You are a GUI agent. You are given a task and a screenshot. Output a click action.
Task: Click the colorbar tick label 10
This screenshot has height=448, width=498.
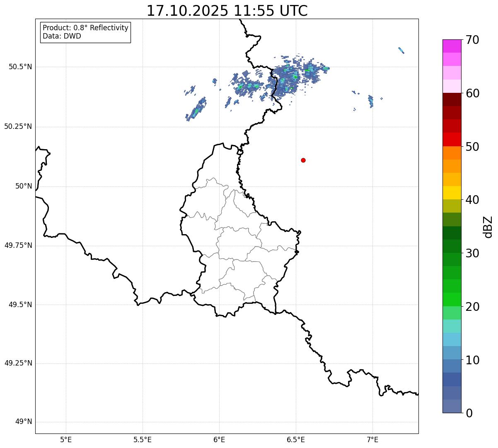(x=472, y=360)
